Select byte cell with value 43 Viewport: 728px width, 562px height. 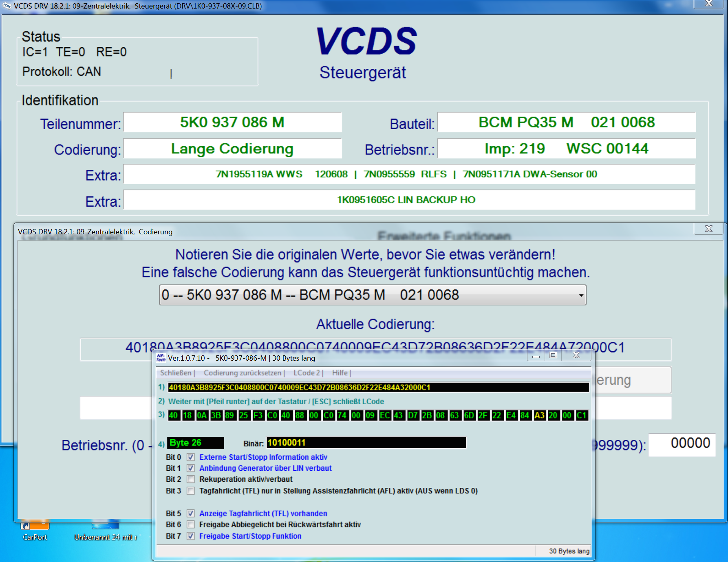click(x=398, y=415)
